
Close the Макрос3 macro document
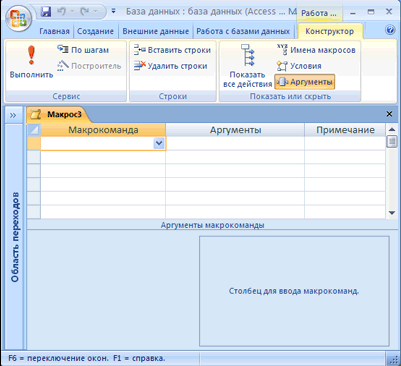tap(389, 114)
